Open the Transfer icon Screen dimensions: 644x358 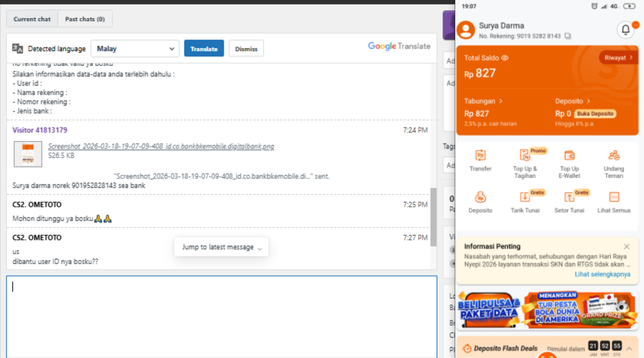click(x=480, y=155)
